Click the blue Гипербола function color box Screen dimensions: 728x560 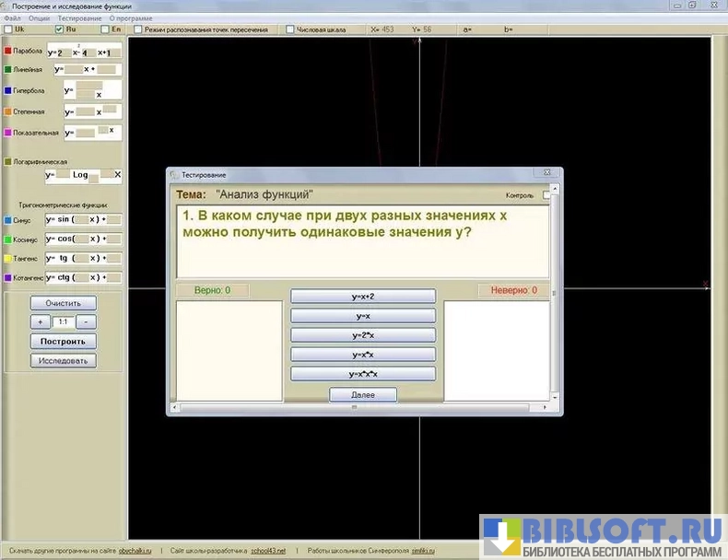pyautogui.click(x=7, y=91)
